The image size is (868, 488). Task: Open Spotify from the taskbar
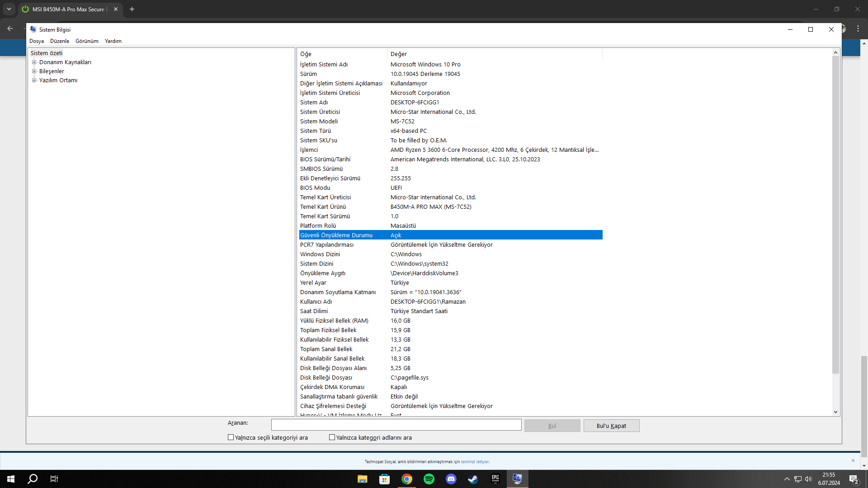point(429,479)
